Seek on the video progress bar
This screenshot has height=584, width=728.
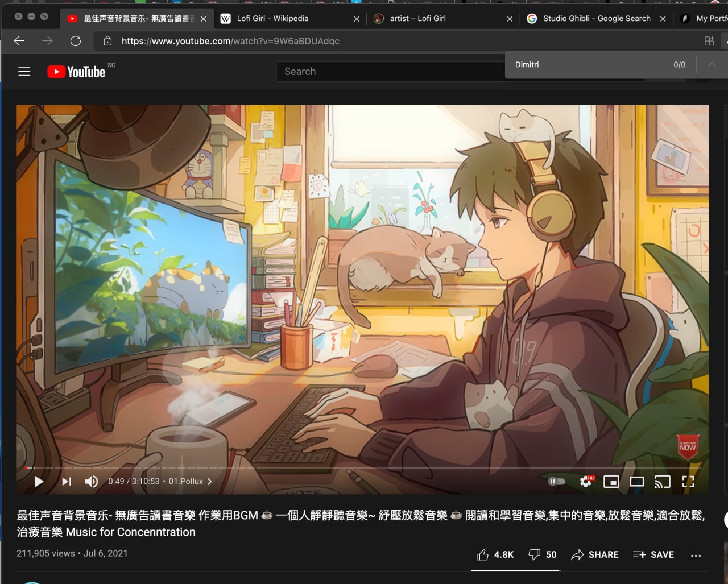362,467
